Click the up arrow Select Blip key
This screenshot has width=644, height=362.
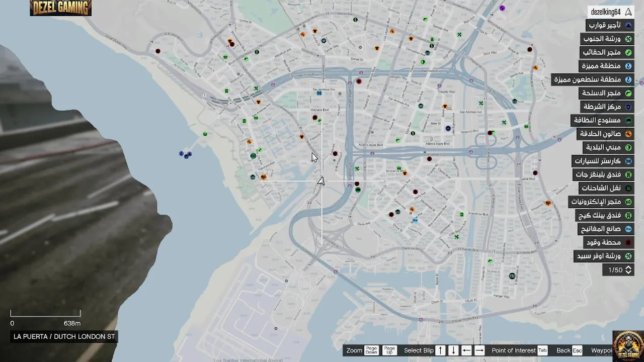coord(440,350)
